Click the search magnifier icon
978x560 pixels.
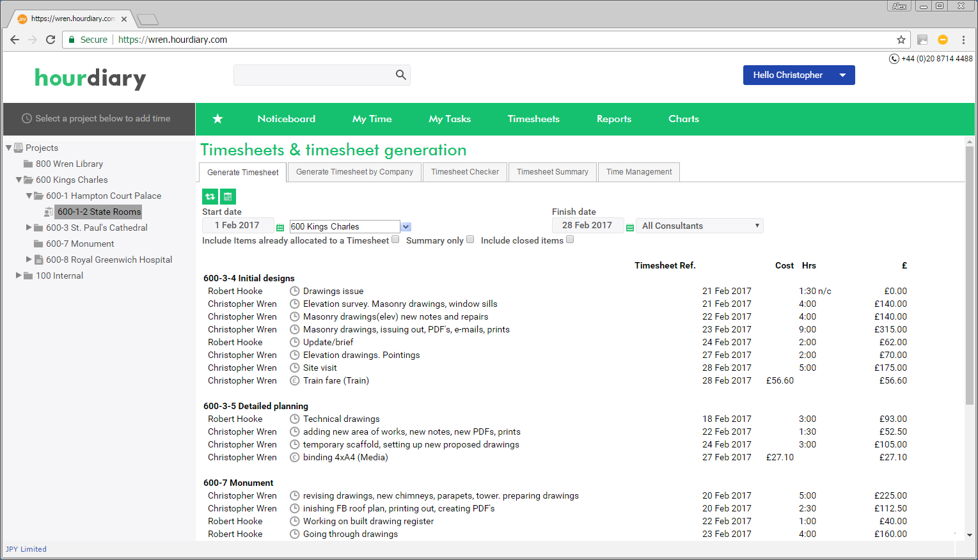(400, 75)
